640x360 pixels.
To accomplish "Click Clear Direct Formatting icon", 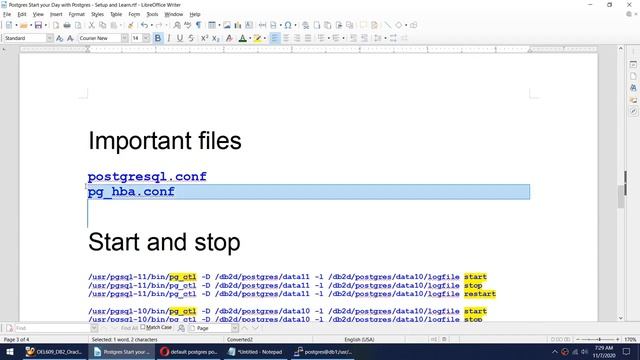I will pos(229,38).
